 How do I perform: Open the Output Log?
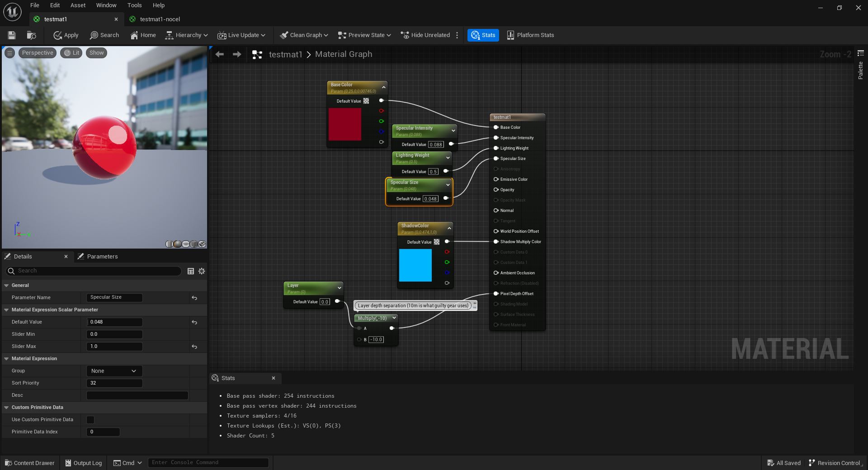(84, 463)
